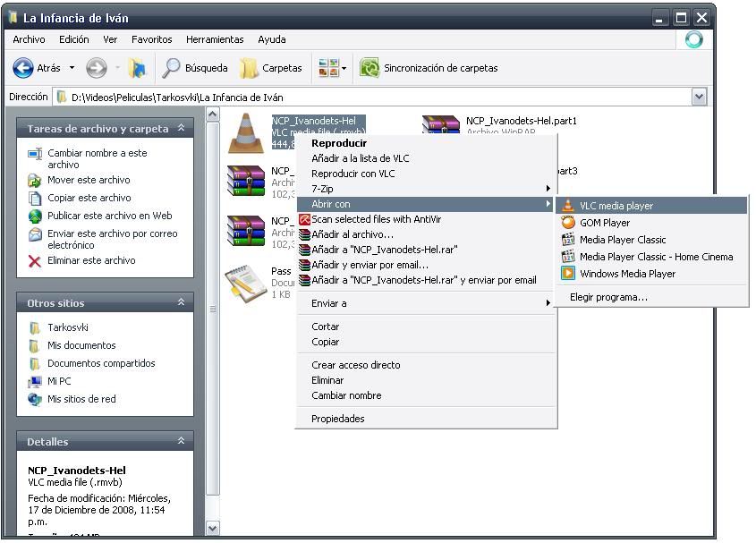
Task: Select GOM Player from the submenu
Action: 604,223
